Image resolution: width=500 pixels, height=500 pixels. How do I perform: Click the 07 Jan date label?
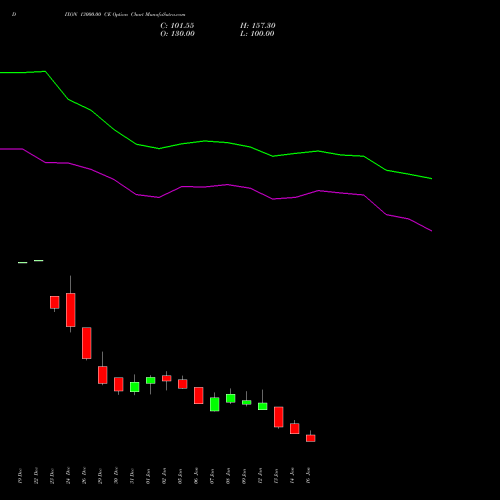tap(212, 476)
